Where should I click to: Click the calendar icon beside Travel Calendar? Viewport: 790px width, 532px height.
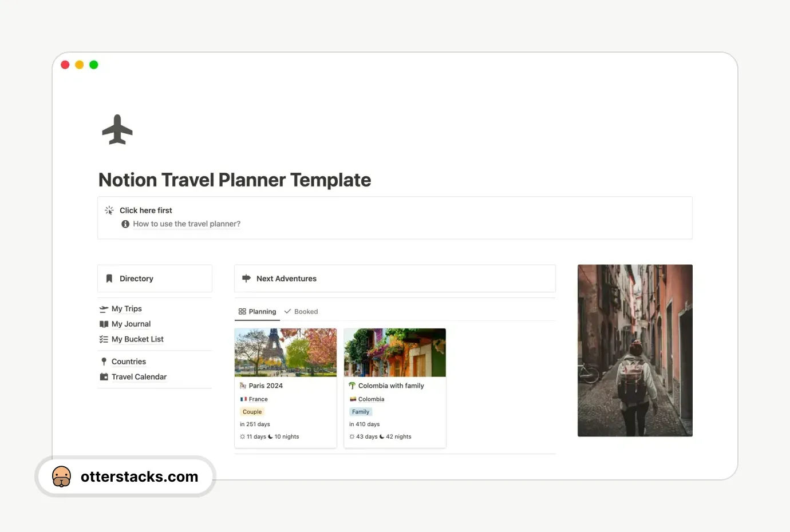tap(104, 377)
